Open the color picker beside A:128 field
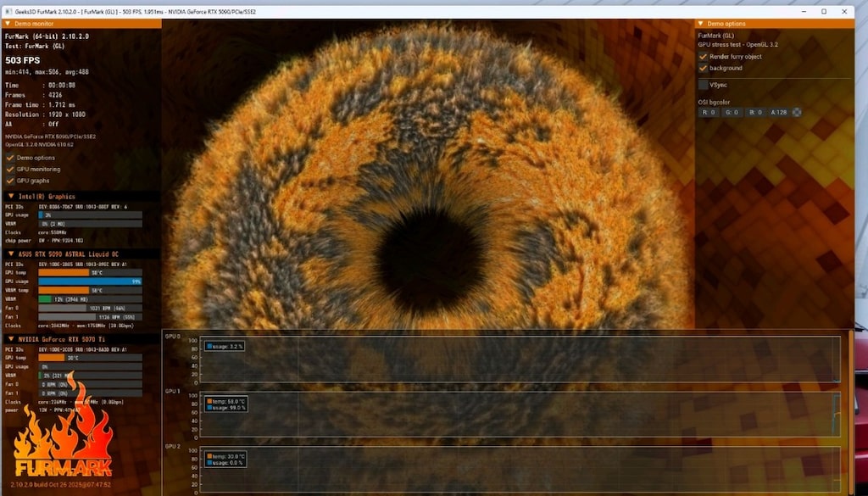The height and width of the screenshot is (496, 868). pos(797,112)
